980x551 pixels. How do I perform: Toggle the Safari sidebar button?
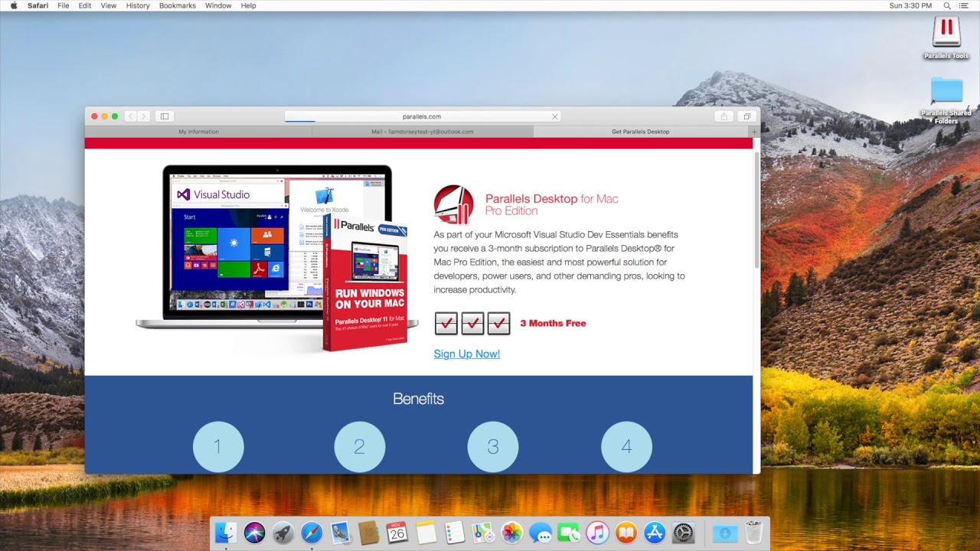click(x=164, y=116)
